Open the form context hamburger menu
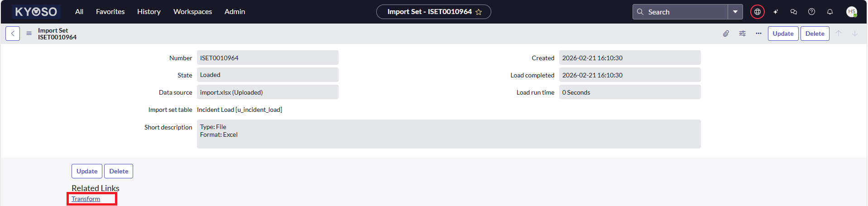Viewport: 868px width, 206px height. click(x=29, y=34)
